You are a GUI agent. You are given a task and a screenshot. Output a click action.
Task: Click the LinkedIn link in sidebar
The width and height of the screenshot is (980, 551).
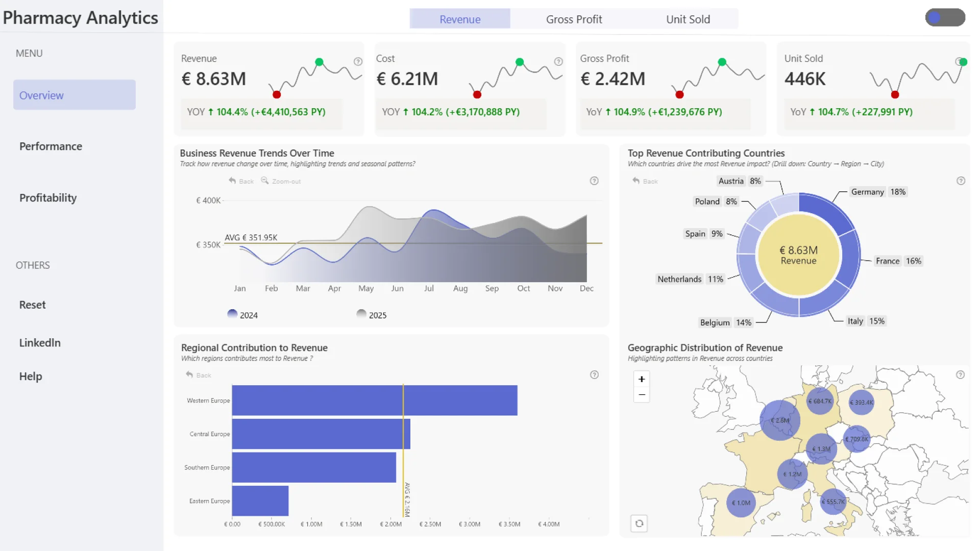[40, 343]
